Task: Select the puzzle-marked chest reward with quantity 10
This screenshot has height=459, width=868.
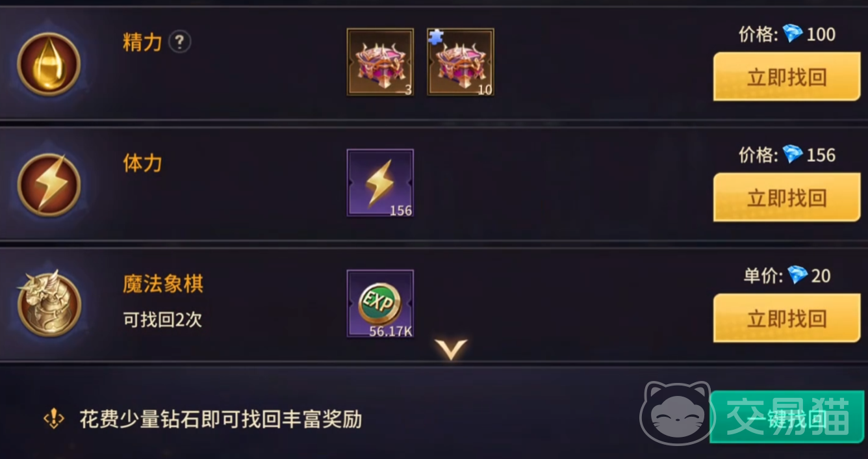Action: click(x=461, y=62)
